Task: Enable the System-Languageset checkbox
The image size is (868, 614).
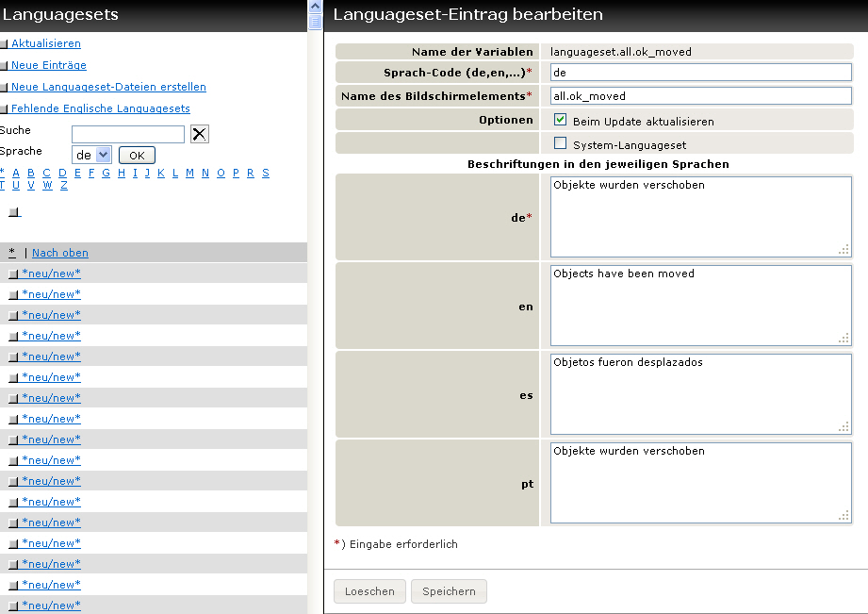Action: (560, 143)
